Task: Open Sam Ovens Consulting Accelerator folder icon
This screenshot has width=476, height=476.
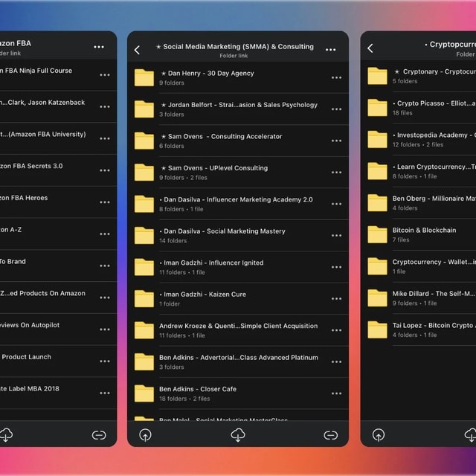Action: pos(144,141)
